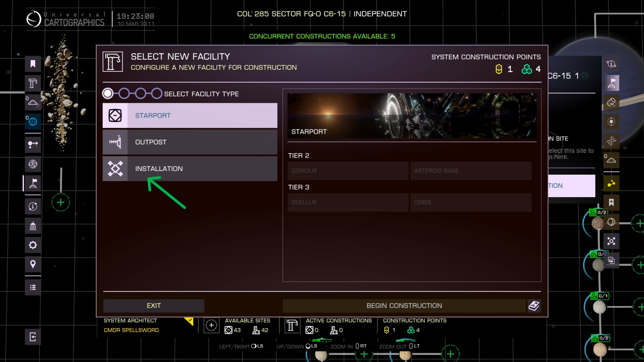
Task: Select the Installation facility type
Action: pos(190,169)
